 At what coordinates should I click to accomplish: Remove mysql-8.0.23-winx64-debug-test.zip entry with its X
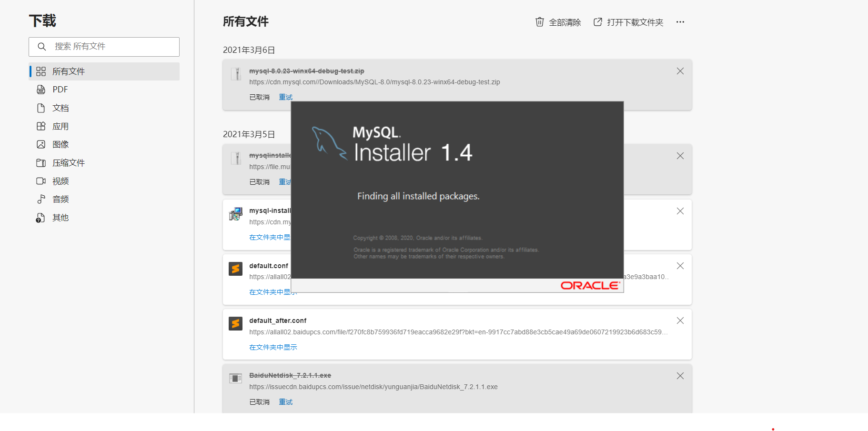(x=680, y=71)
